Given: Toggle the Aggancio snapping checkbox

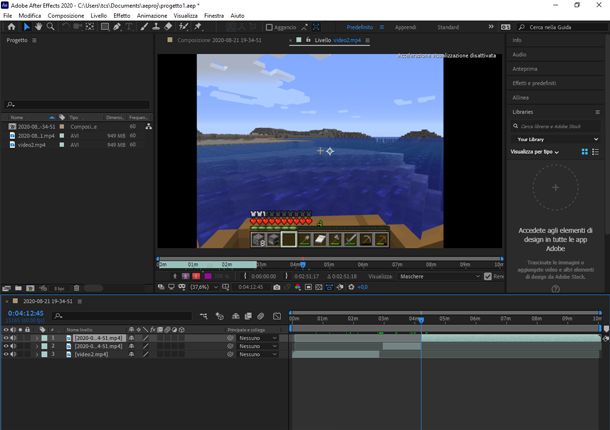Looking at the screenshot, I should [269, 27].
